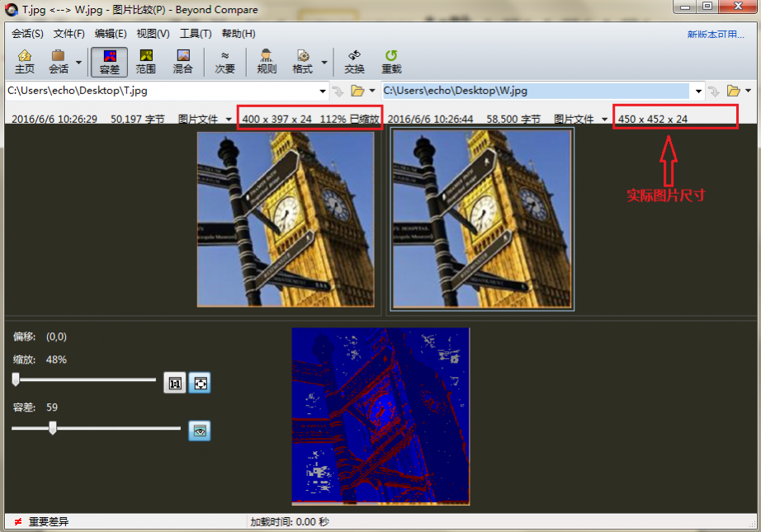Click the left go-to-path arrow icon
The image size is (761, 532).
tap(338, 92)
